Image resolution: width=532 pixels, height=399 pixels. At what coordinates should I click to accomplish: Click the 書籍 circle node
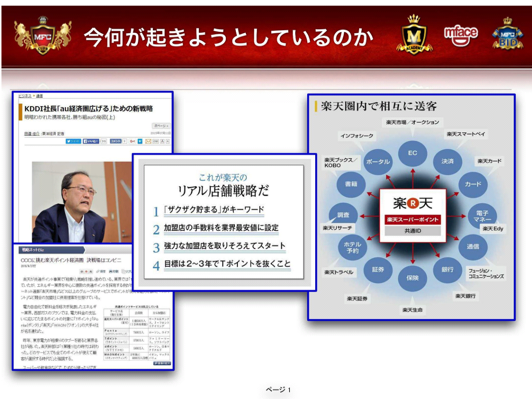click(x=351, y=184)
